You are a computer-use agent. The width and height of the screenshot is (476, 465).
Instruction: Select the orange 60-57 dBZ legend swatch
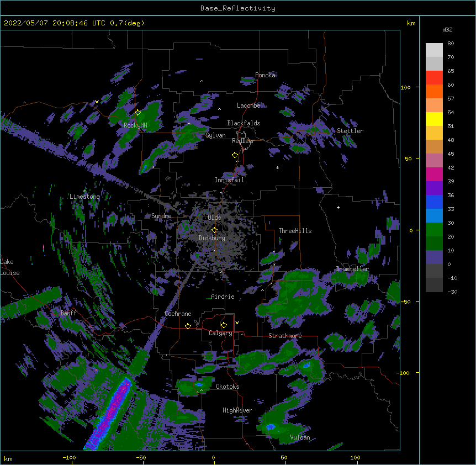pos(434,91)
